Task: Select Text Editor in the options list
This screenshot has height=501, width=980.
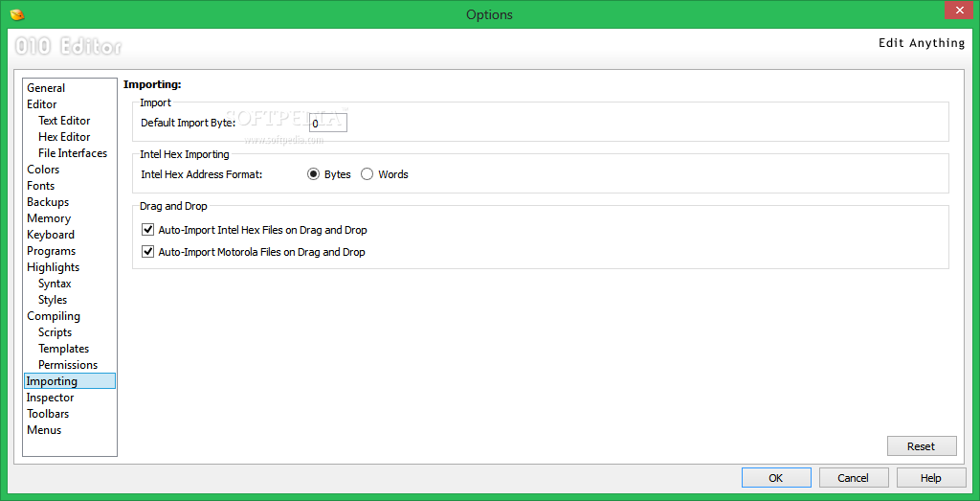Action: pyautogui.click(x=64, y=121)
